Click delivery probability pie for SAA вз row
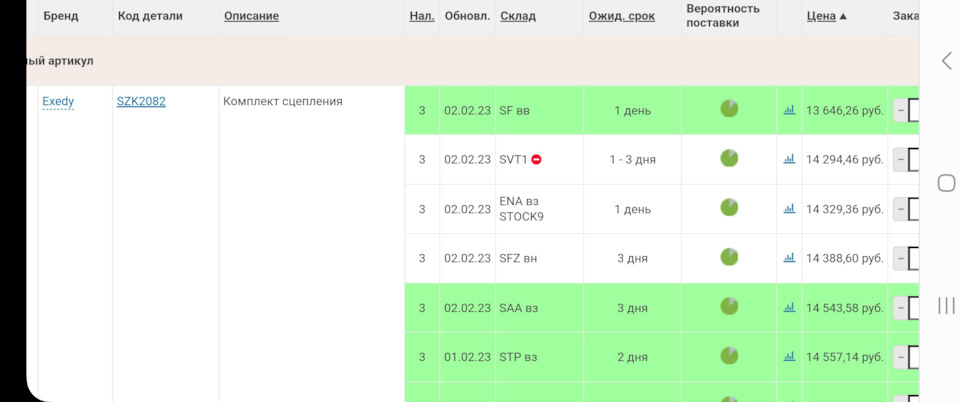The width and height of the screenshot is (960, 402). click(x=729, y=305)
